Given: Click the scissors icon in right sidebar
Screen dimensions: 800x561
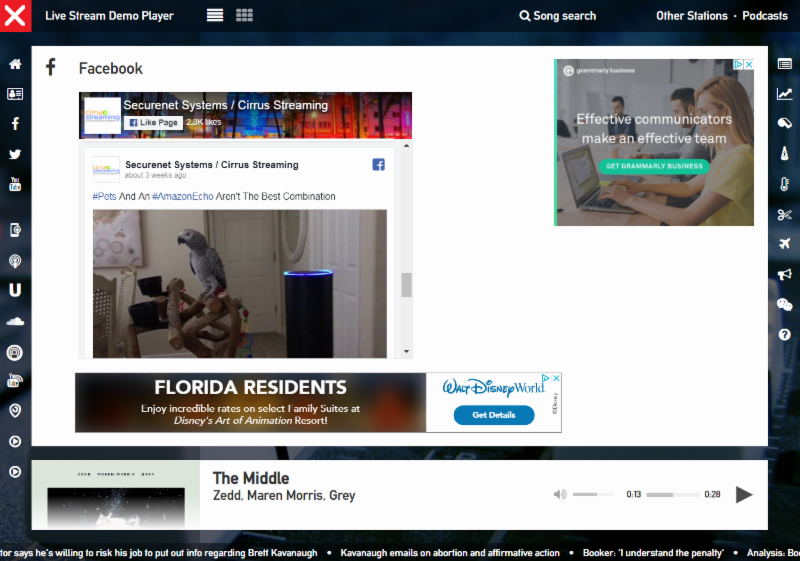Looking at the screenshot, I should coord(785,214).
